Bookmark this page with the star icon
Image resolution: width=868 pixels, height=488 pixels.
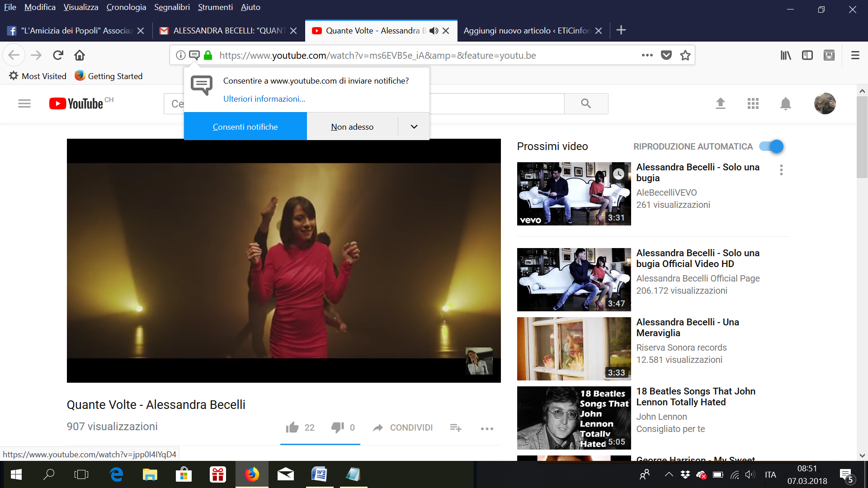[685, 55]
